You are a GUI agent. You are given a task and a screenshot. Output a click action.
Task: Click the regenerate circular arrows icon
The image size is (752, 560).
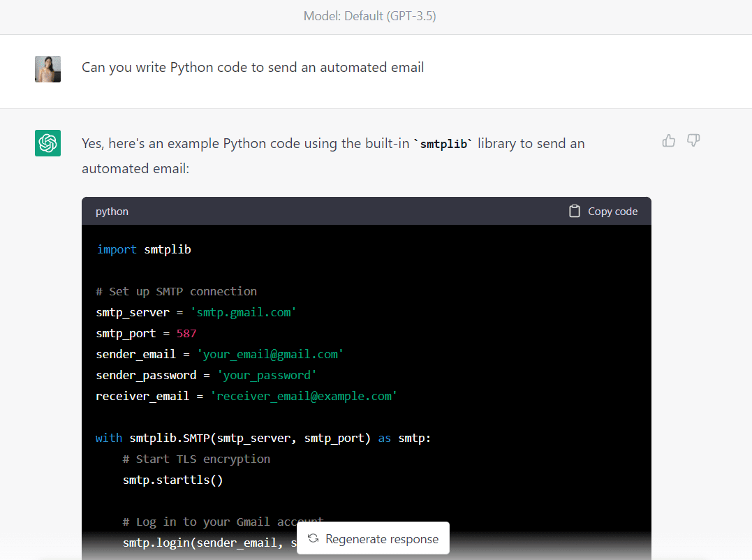(314, 538)
